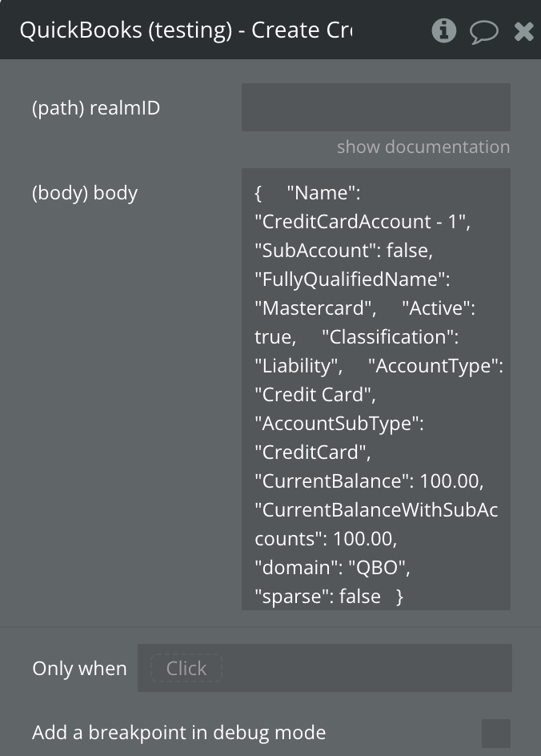Click the show documentation link
Viewport: 541px width, 756px height.
pyautogui.click(x=423, y=147)
